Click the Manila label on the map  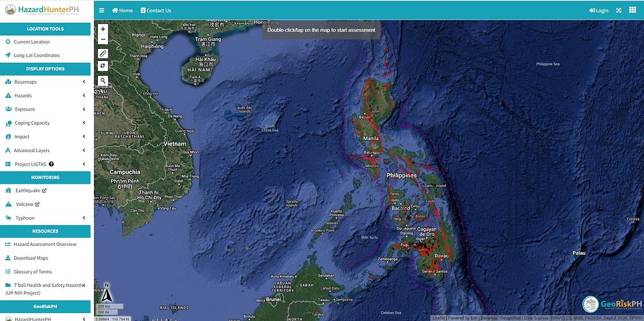pyautogui.click(x=371, y=139)
